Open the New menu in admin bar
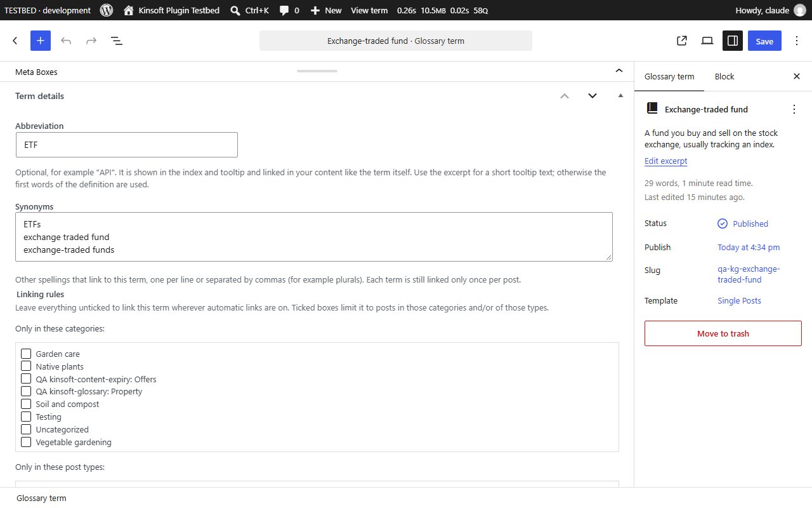 (326, 10)
